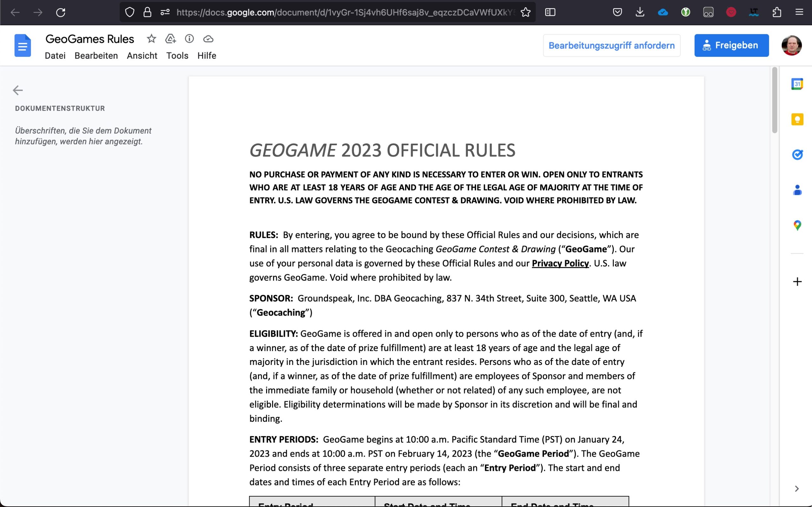The width and height of the screenshot is (812, 507).
Task: Click the add to Drive icon
Action: (170, 39)
